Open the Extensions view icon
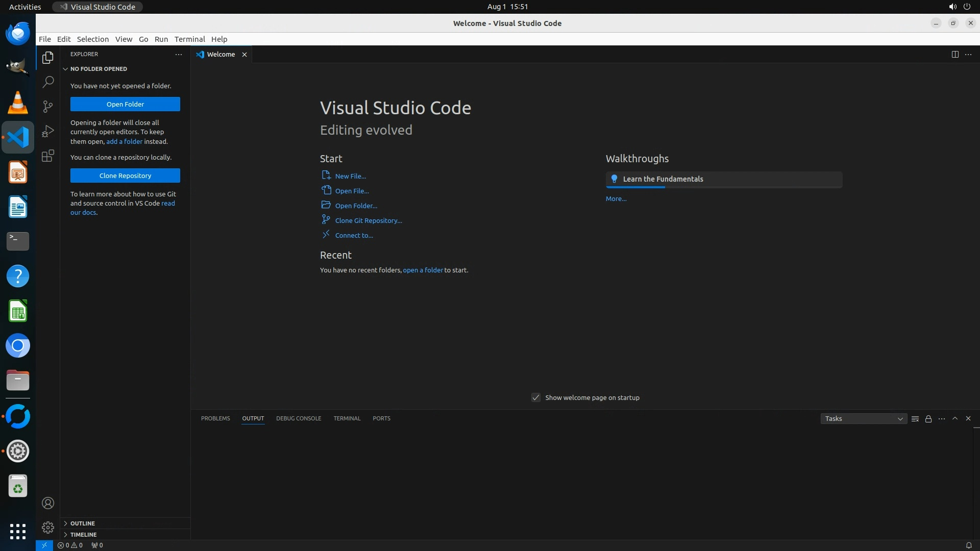Image resolution: width=980 pixels, height=551 pixels. [x=48, y=156]
